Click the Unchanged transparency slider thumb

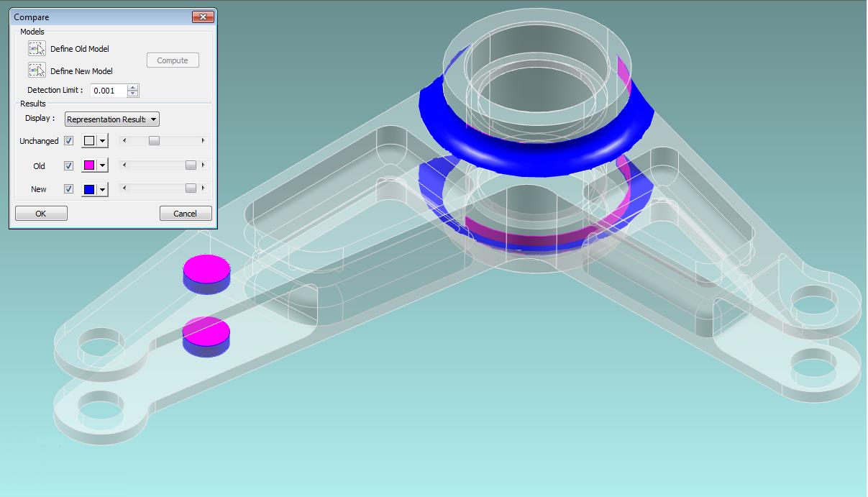click(154, 141)
